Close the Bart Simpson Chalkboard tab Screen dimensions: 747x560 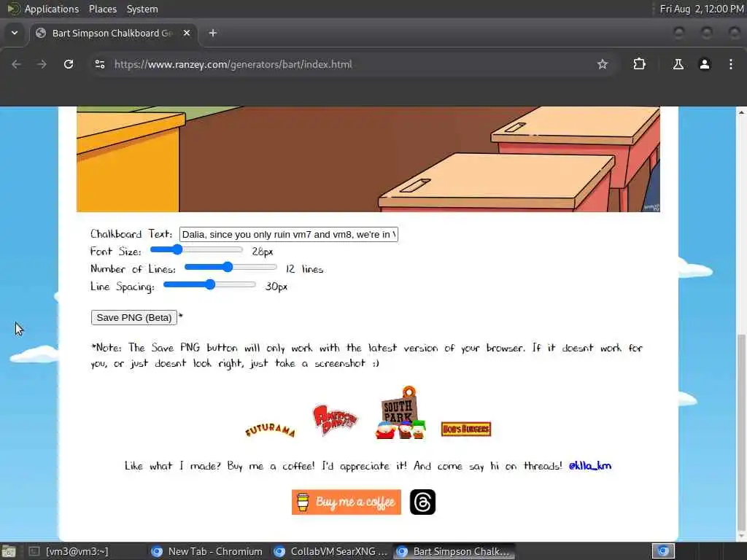[187, 33]
